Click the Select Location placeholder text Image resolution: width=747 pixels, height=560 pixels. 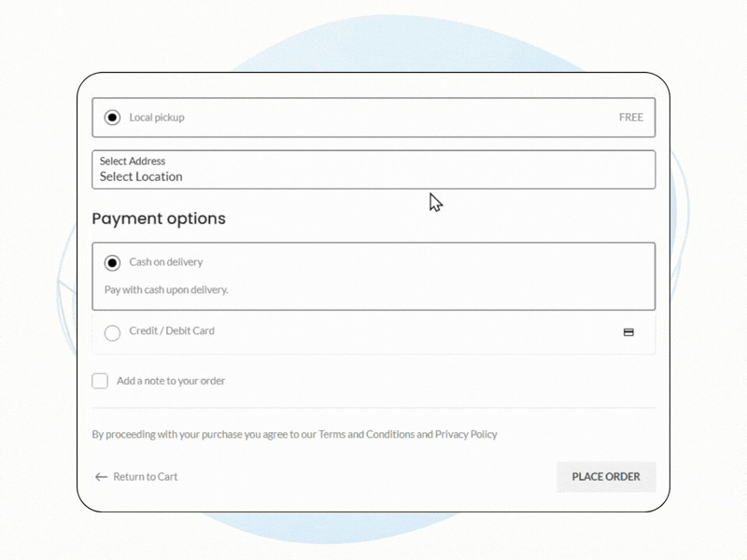pos(141,176)
